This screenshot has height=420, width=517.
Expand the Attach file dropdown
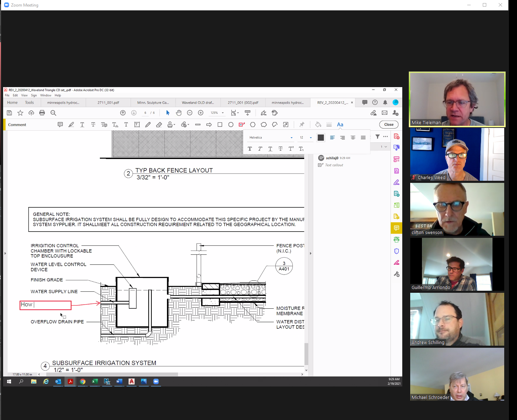[188, 124]
